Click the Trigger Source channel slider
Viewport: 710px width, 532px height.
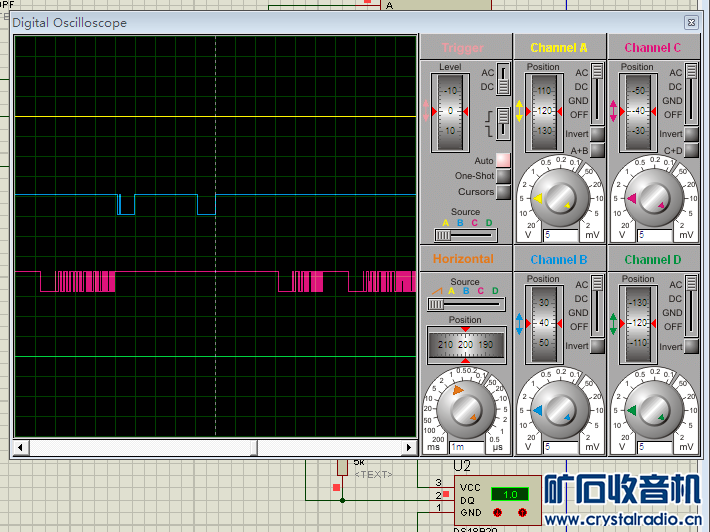[x=464, y=234]
